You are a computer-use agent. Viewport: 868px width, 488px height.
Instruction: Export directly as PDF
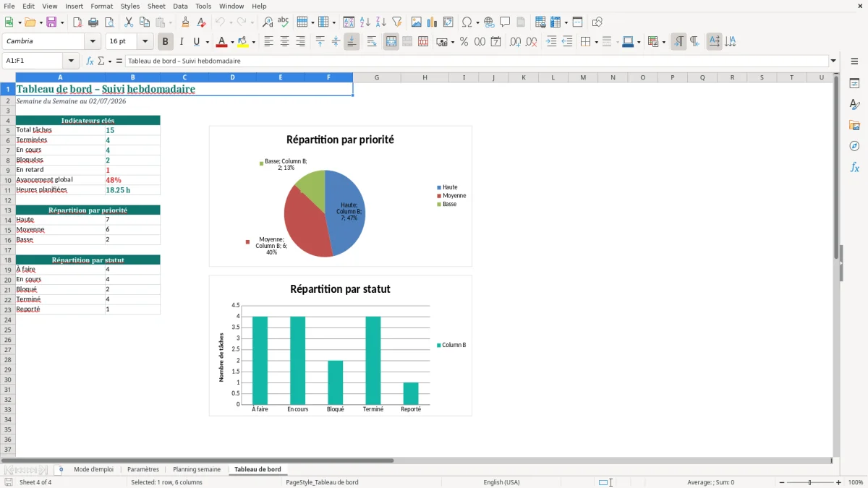77,22
